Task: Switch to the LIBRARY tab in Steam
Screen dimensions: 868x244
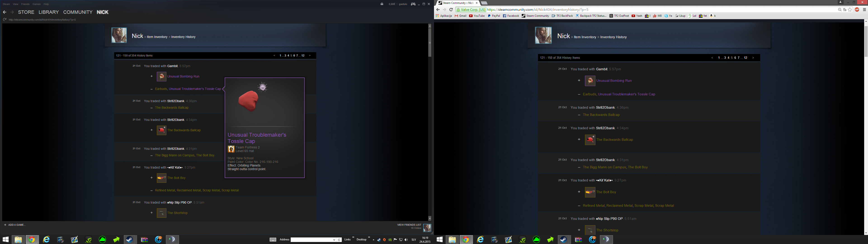Action: click(x=49, y=12)
